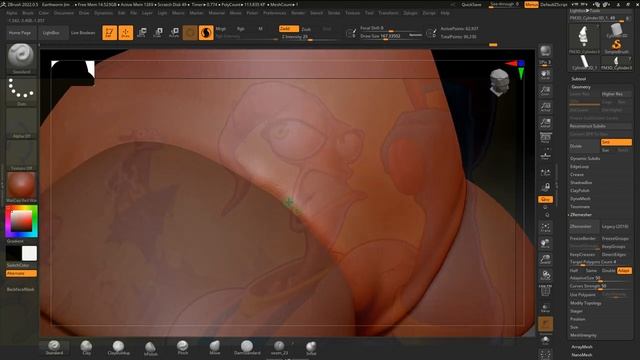Viewport: 640px width, 360px height.
Task: Collapse the ZRemesher section
Action: click(x=581, y=215)
